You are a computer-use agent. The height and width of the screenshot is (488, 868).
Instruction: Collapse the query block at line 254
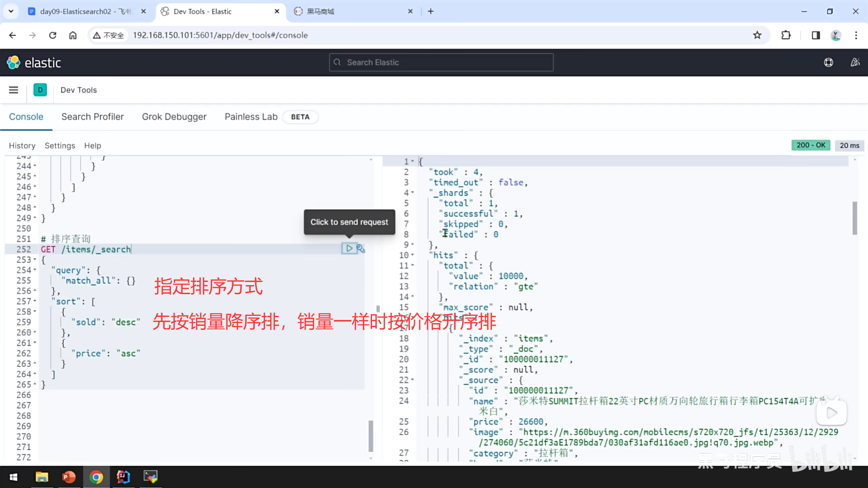pyautogui.click(x=35, y=270)
